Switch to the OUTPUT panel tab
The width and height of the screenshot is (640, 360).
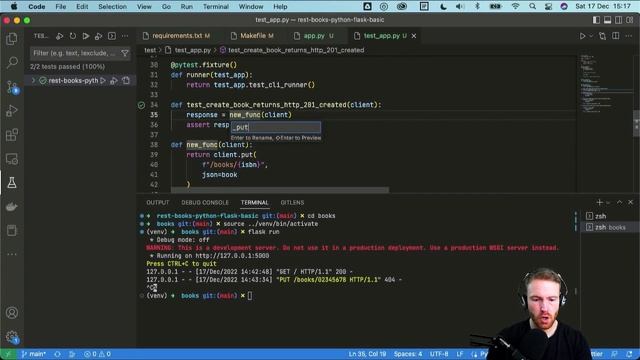coord(158,202)
